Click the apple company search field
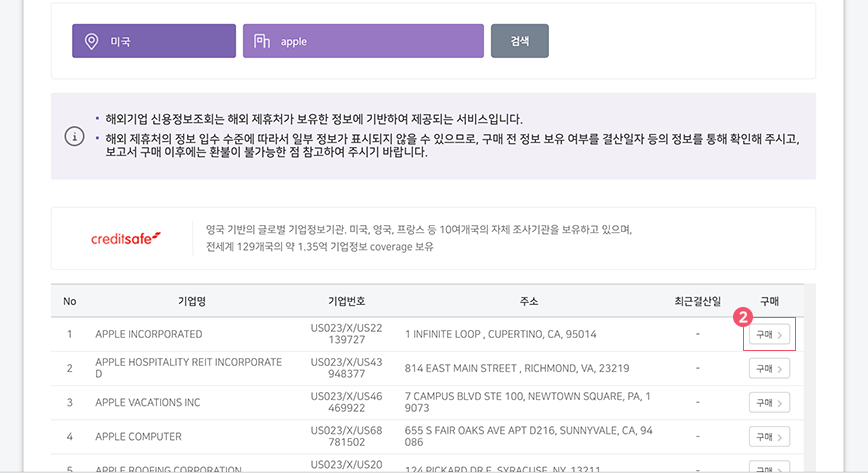868x473 pixels. point(363,41)
